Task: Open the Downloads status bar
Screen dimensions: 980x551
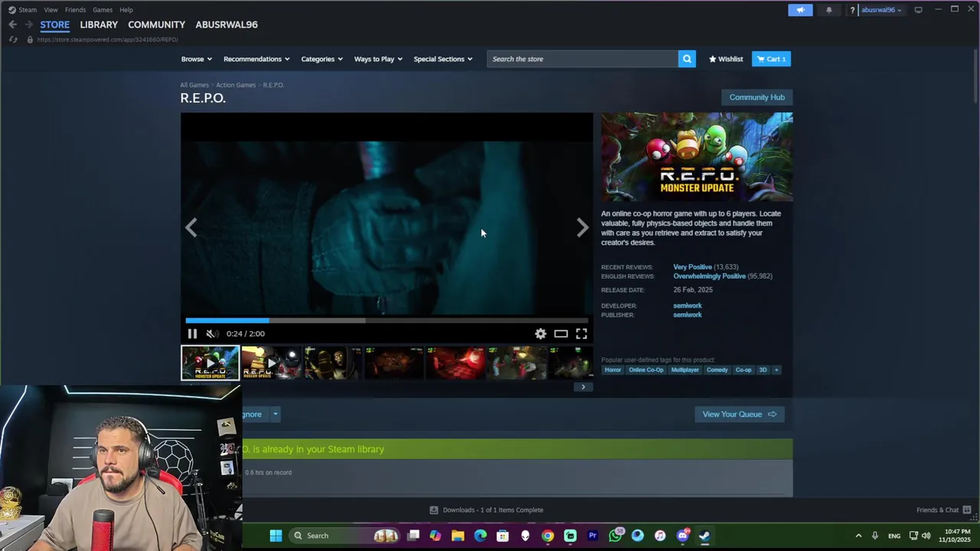Action: tap(487, 510)
